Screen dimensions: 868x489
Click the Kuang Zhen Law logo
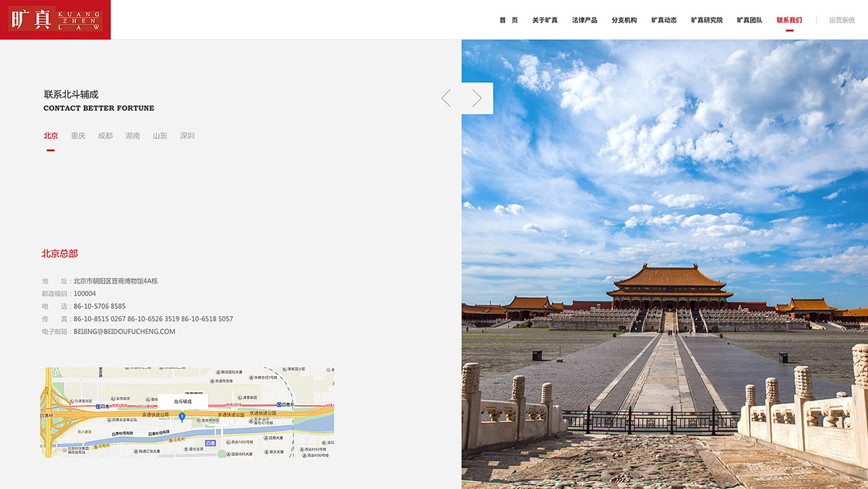tap(55, 20)
